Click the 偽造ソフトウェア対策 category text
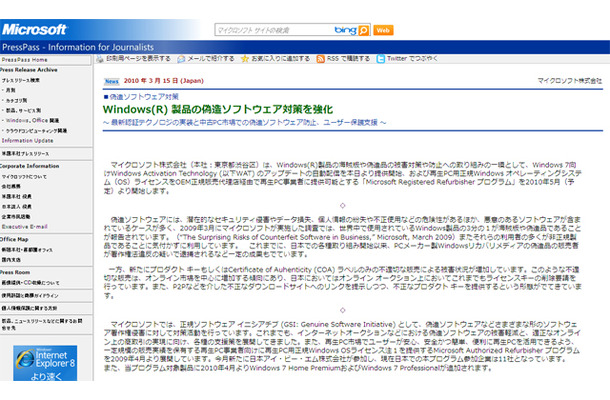The width and height of the screenshot is (610, 400). pyautogui.click(x=144, y=96)
